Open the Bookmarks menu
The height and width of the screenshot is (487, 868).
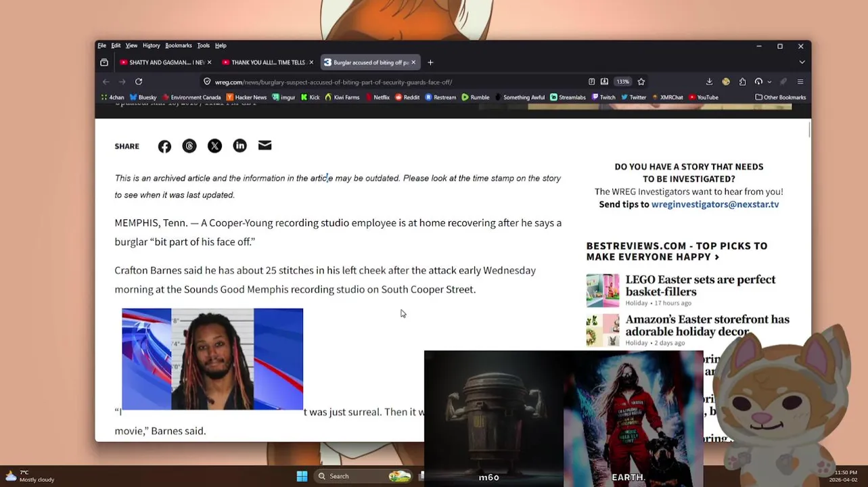coord(179,45)
